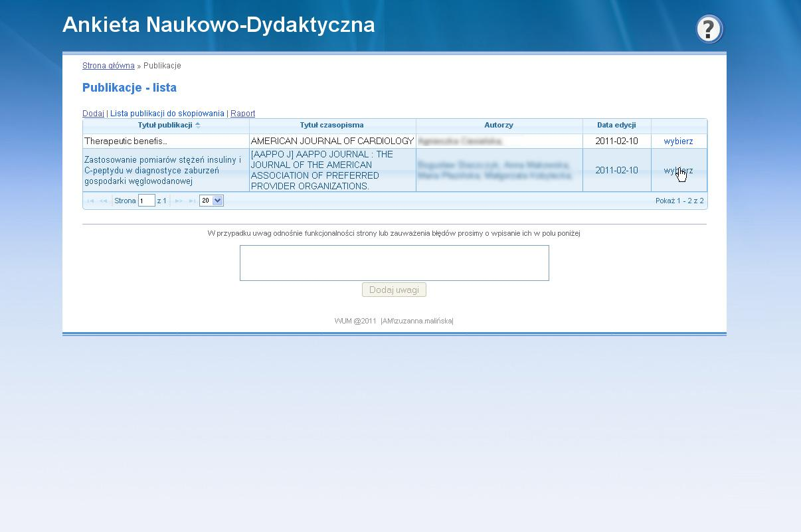Open the Raport link

tap(242, 114)
